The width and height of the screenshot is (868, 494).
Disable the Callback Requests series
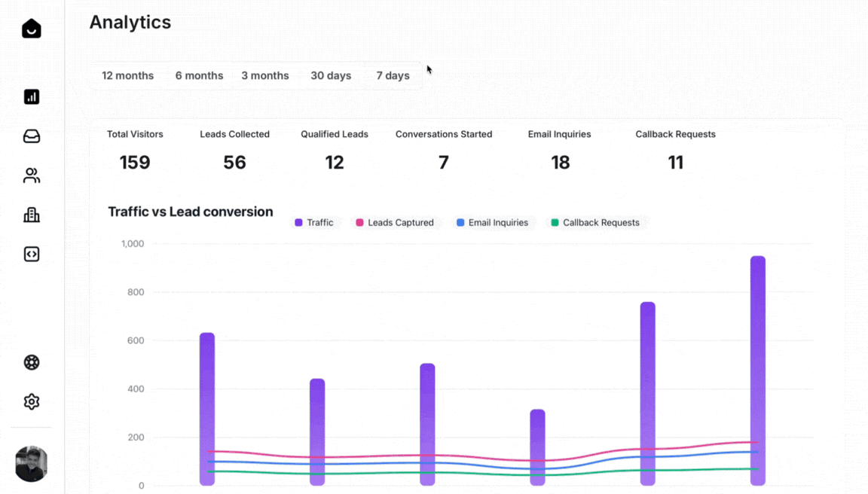click(x=596, y=222)
